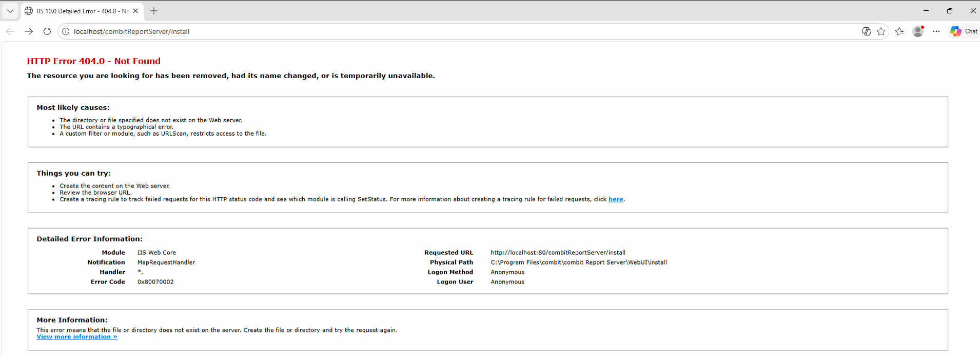Open a new browser tab

[154, 11]
